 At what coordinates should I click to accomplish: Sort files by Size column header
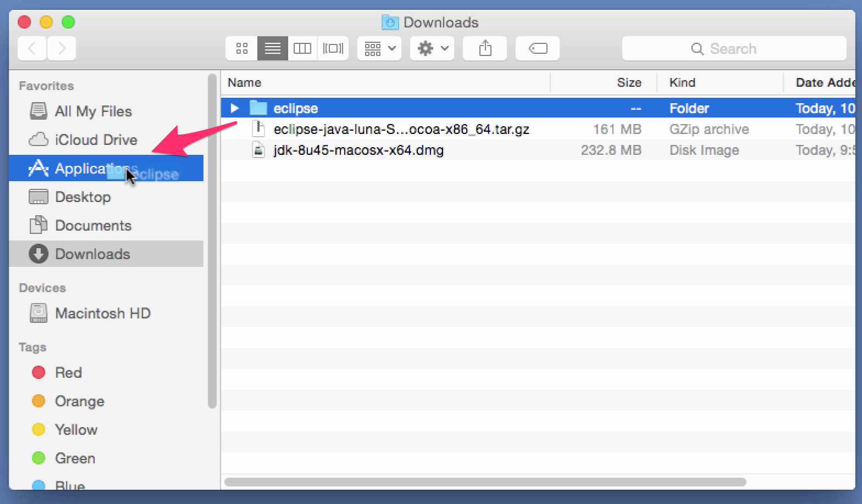(629, 82)
